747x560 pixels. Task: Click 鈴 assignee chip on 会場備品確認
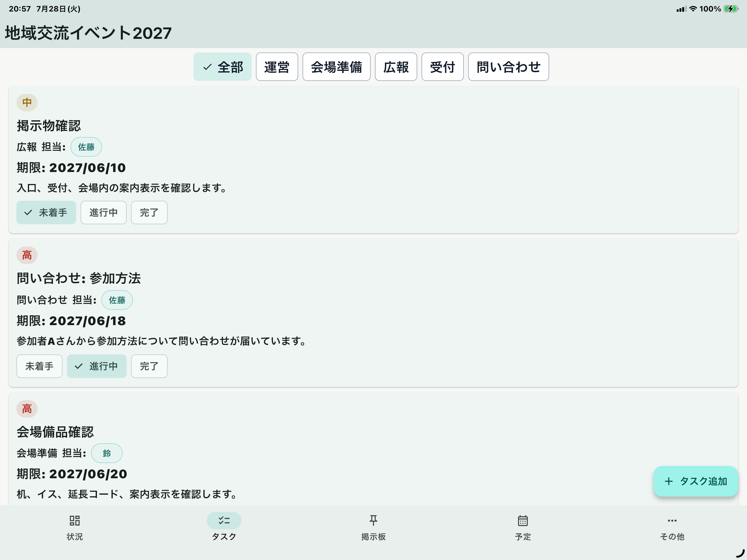click(107, 453)
